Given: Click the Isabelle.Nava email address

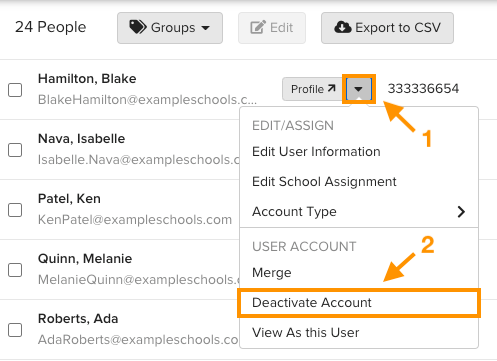Looking at the screenshot, I should (139, 160).
